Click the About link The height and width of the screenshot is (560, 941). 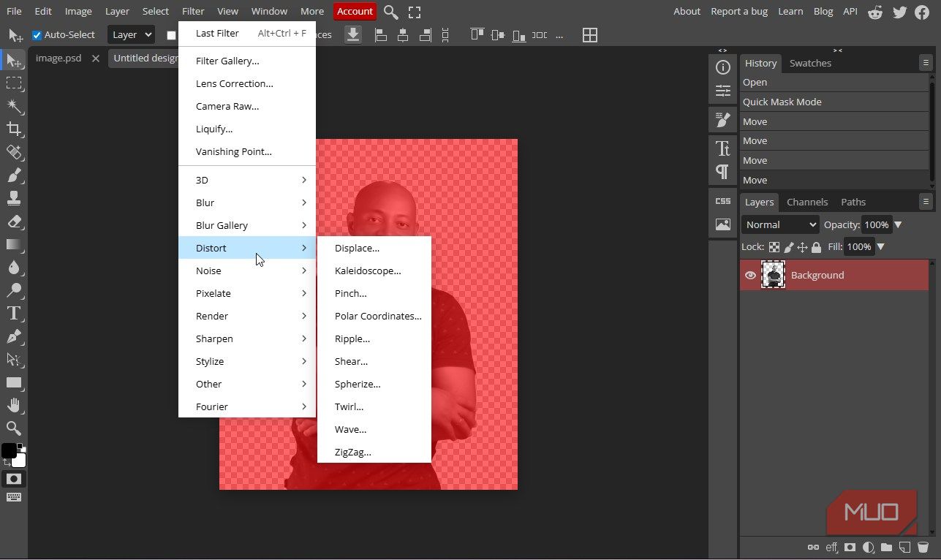click(x=687, y=11)
